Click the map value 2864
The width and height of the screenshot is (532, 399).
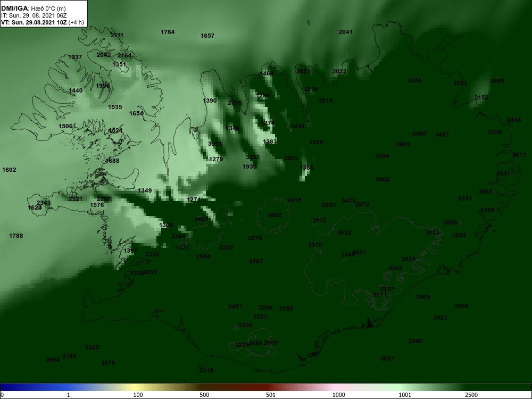tap(53, 360)
